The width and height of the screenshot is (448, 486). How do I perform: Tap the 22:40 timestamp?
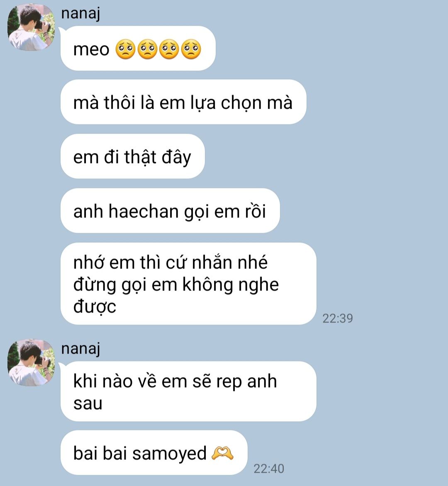269,469
